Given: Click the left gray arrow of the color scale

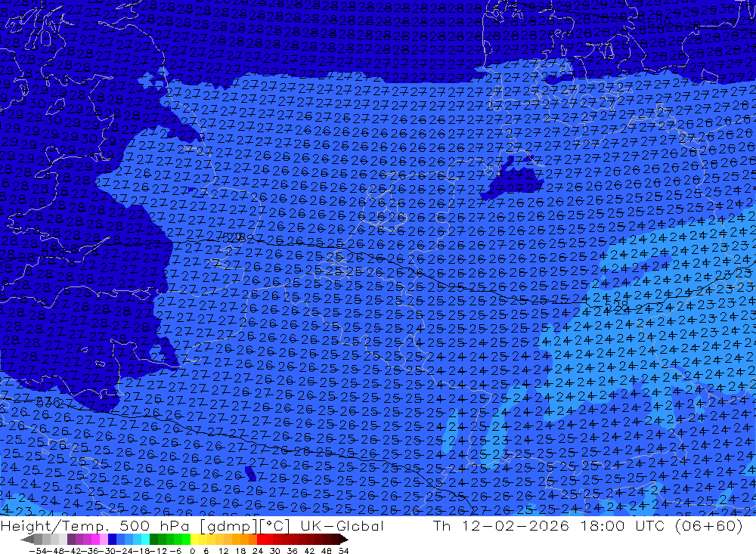Looking at the screenshot, I should click(27, 540).
